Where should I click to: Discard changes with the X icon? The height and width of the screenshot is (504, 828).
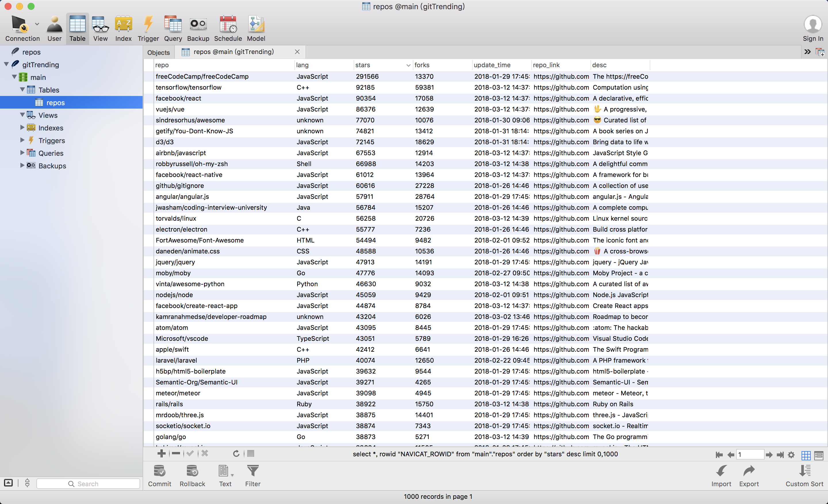[205, 454]
